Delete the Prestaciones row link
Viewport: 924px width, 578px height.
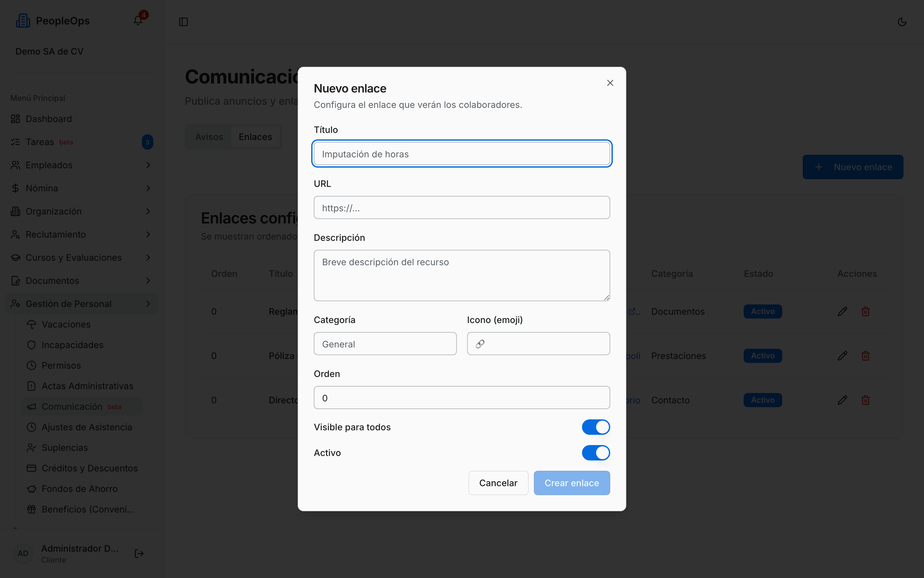click(x=866, y=356)
